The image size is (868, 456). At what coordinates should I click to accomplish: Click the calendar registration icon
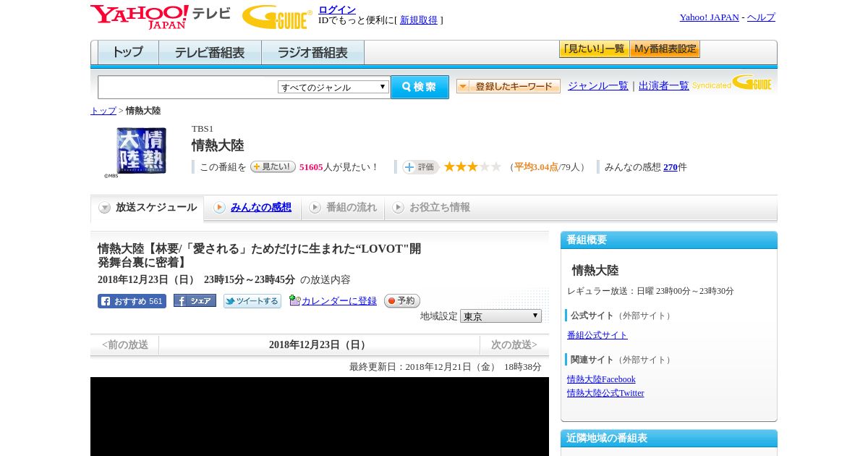point(294,300)
